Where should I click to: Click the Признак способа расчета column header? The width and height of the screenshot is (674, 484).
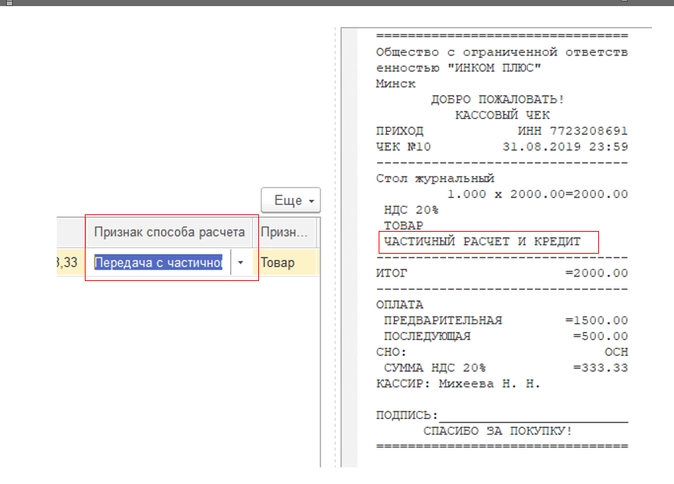pos(169,232)
